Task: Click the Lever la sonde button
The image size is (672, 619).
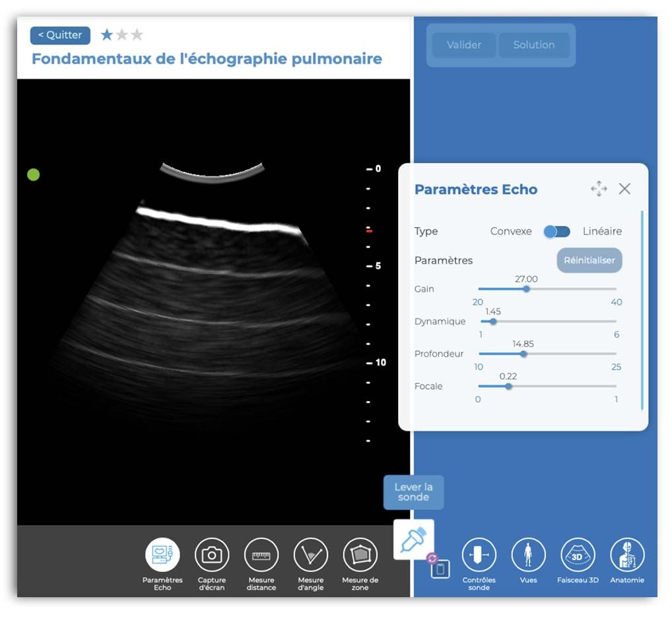Action: coord(413,492)
